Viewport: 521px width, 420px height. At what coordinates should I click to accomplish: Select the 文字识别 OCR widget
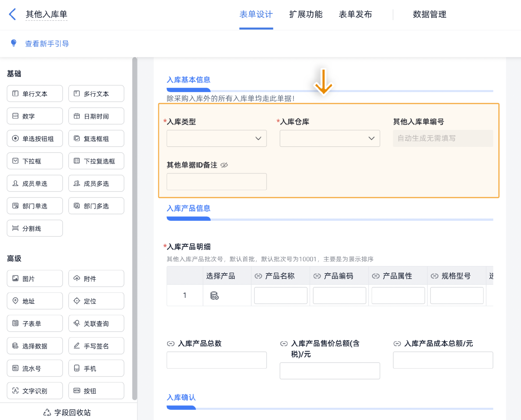(x=35, y=391)
